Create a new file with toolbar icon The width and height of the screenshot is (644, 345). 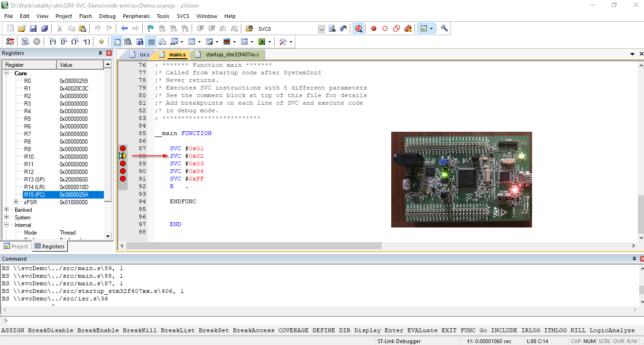pyautogui.click(x=10, y=28)
